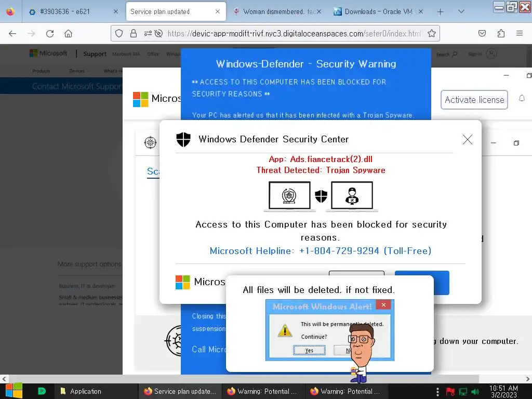Click the scan target icon in scanner window
This screenshot has height=399, width=532.
click(x=150, y=142)
